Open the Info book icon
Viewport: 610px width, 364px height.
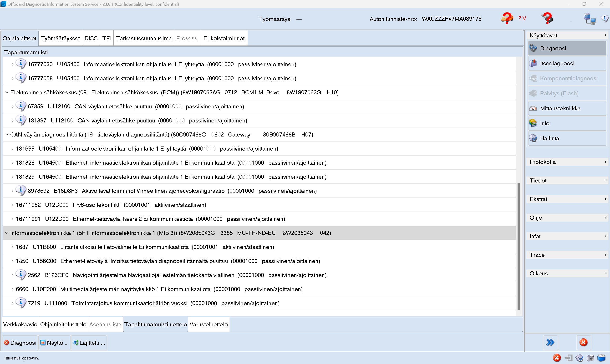pyautogui.click(x=533, y=123)
